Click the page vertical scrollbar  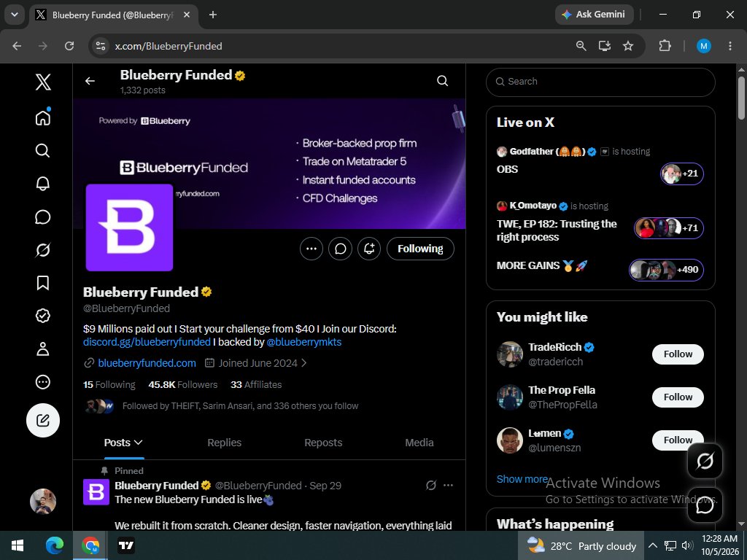741,98
